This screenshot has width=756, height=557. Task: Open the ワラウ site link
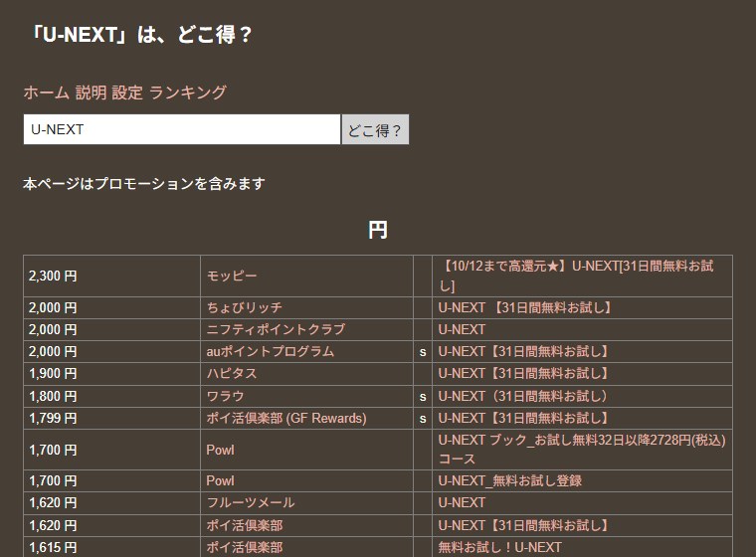pyautogui.click(x=225, y=396)
